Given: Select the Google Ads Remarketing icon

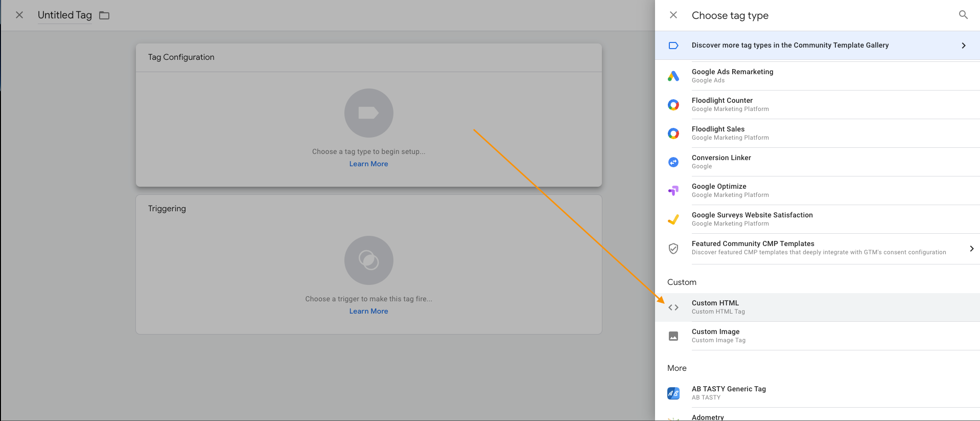Looking at the screenshot, I should [x=673, y=76].
